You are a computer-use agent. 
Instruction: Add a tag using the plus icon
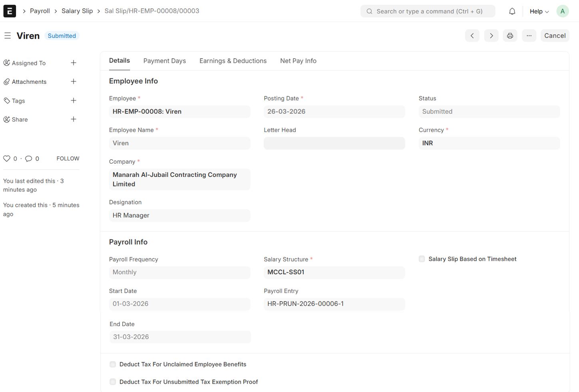74,101
